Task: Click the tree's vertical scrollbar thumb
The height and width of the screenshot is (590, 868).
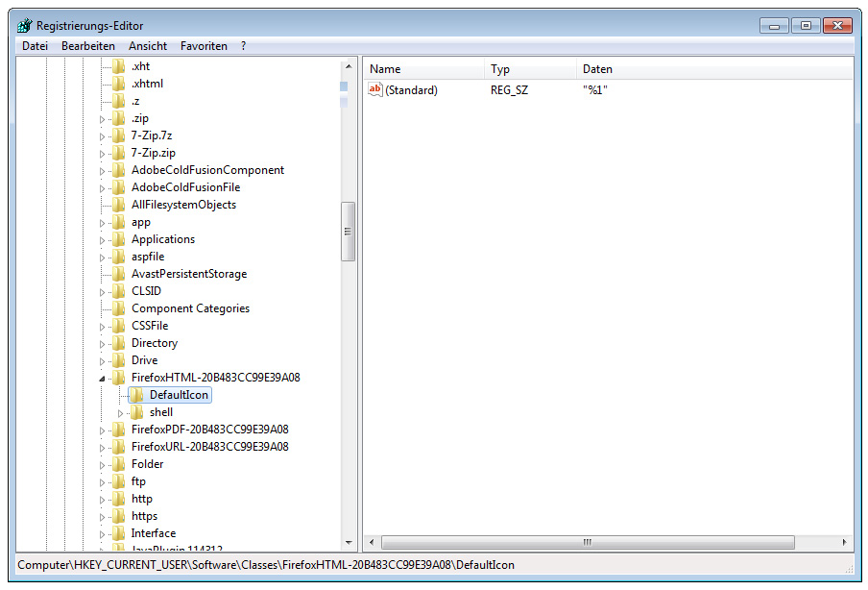Action: click(348, 232)
